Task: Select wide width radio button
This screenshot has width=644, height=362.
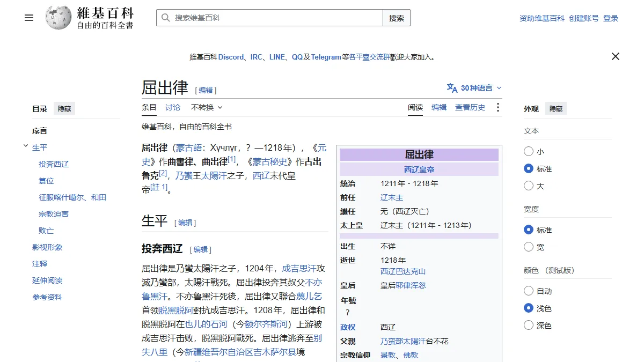Action: click(x=529, y=247)
